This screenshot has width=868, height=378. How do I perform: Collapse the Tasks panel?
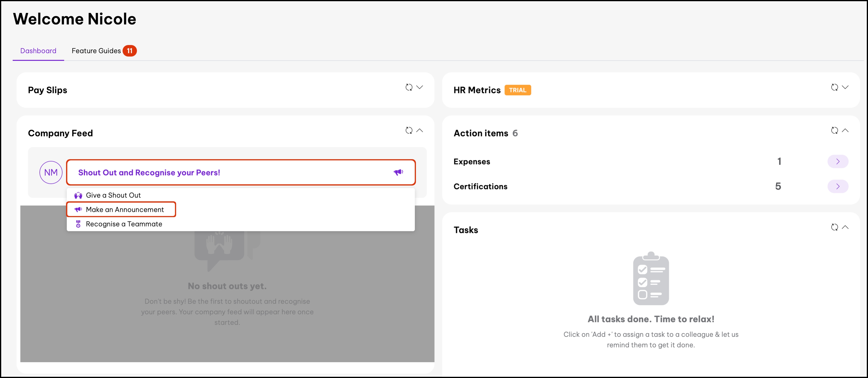pos(845,227)
